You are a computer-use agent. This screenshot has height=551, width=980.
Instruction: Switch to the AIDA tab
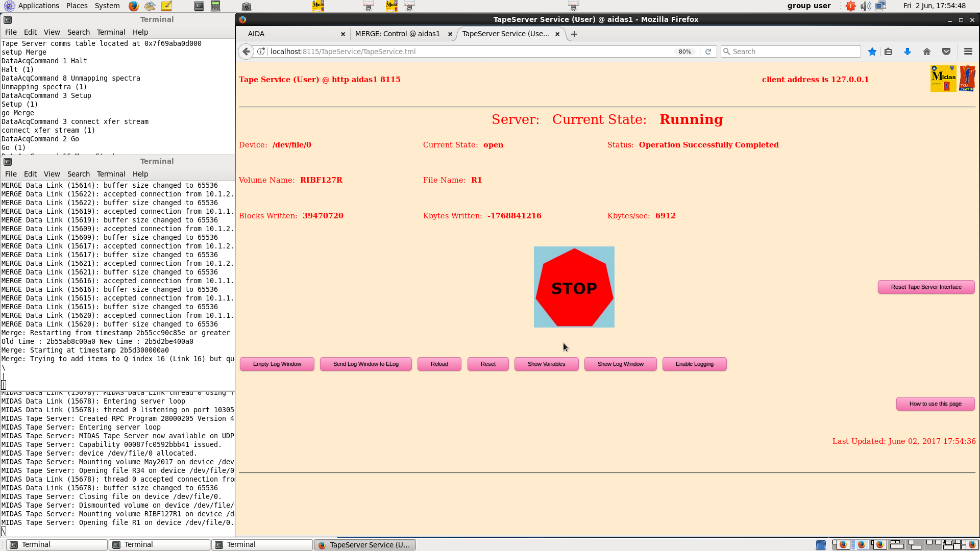(256, 34)
